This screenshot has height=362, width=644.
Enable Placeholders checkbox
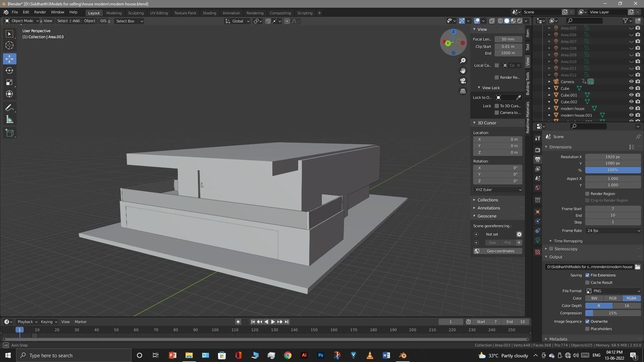[587, 329]
